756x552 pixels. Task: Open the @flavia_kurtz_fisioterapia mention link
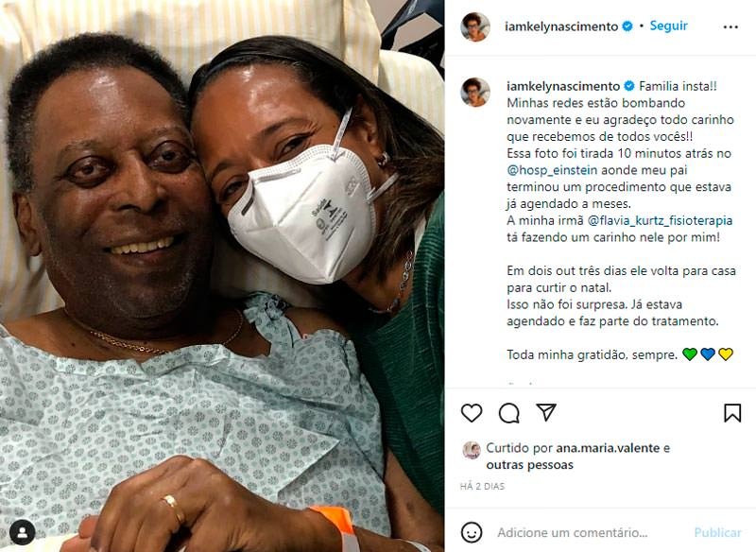point(660,221)
